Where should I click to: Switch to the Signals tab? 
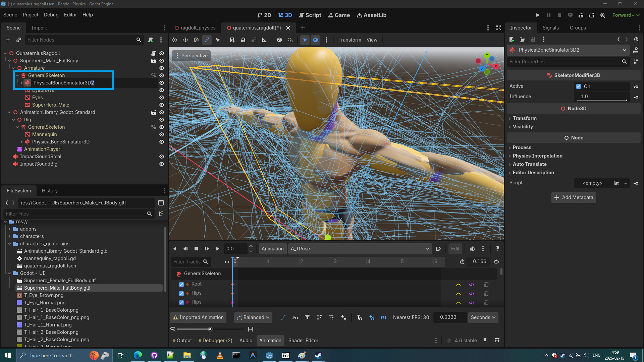tap(550, 28)
